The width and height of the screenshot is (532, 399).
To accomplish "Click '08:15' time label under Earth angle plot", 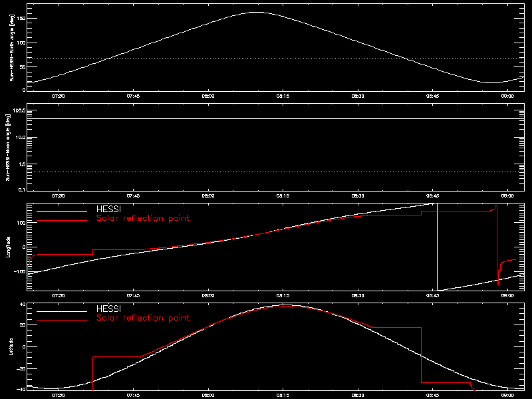I will click(x=283, y=96).
